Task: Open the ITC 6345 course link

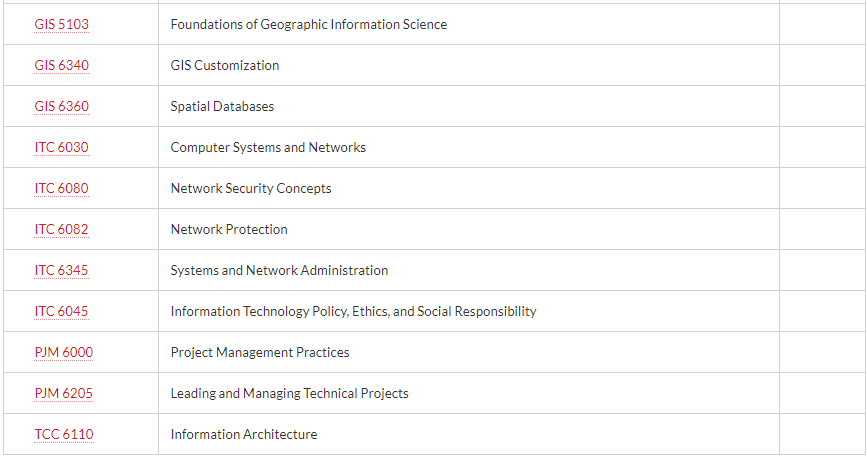Action: point(61,270)
